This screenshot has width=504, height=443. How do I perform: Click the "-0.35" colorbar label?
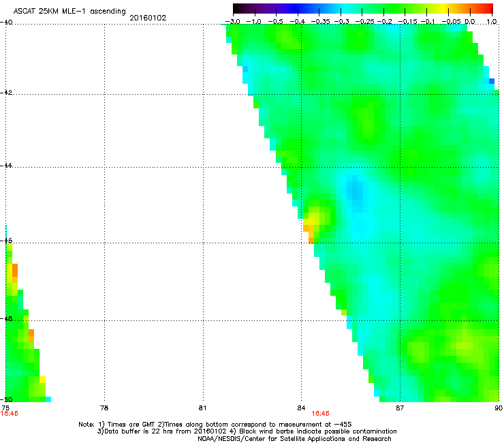click(321, 22)
